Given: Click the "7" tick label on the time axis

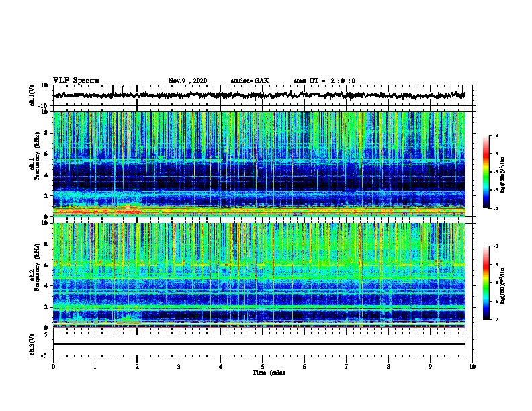Looking at the screenshot, I should (347, 367).
